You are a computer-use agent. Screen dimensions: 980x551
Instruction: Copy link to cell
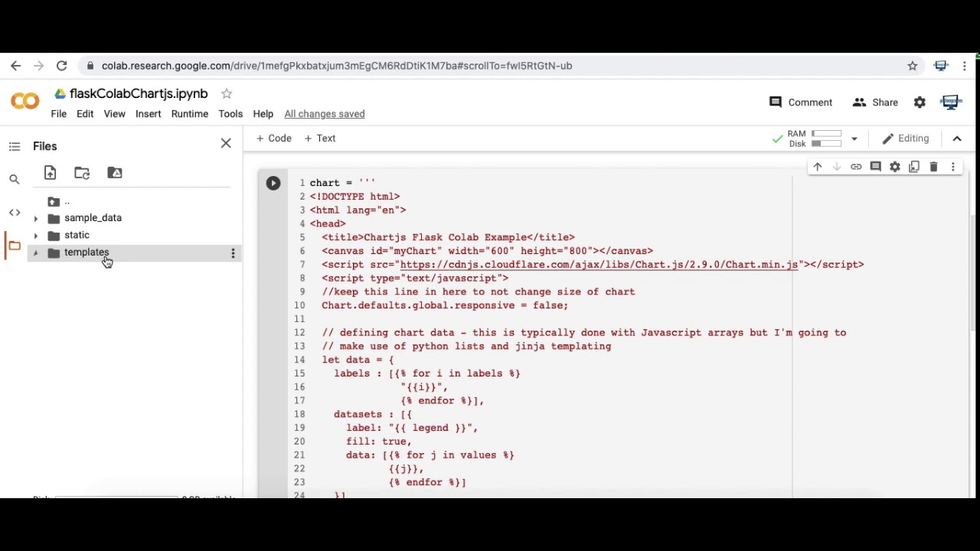pos(856,167)
